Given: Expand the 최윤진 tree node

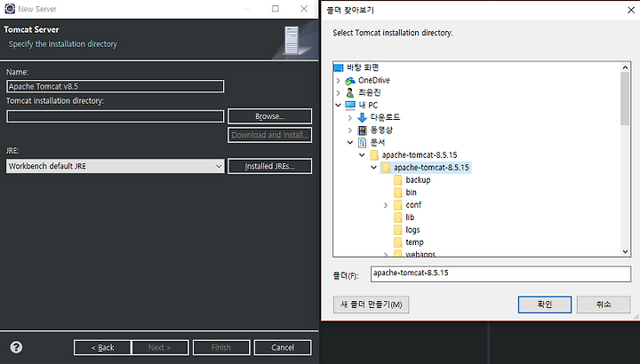Looking at the screenshot, I should pyautogui.click(x=338, y=93).
